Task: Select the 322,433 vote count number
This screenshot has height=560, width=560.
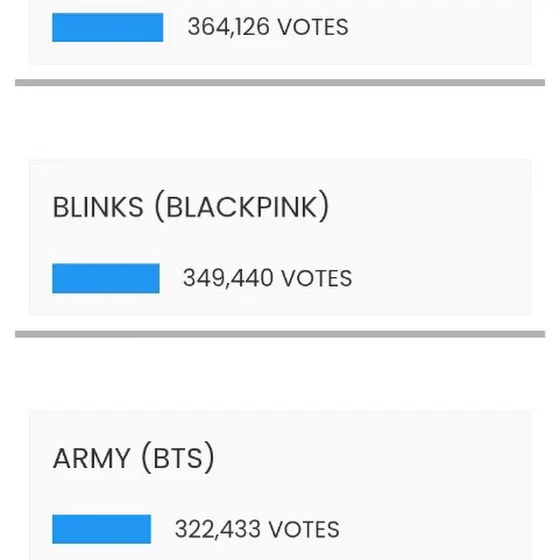Action: [x=218, y=529]
